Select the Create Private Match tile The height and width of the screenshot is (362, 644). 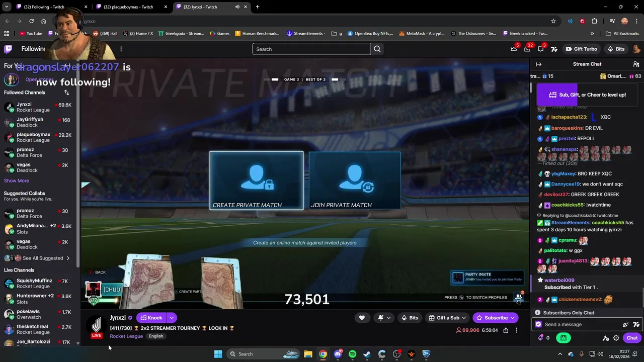[x=257, y=180]
